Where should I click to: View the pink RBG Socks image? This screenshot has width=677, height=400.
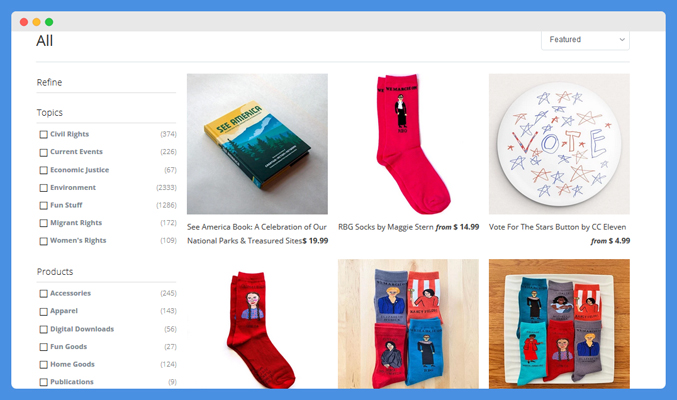408,144
